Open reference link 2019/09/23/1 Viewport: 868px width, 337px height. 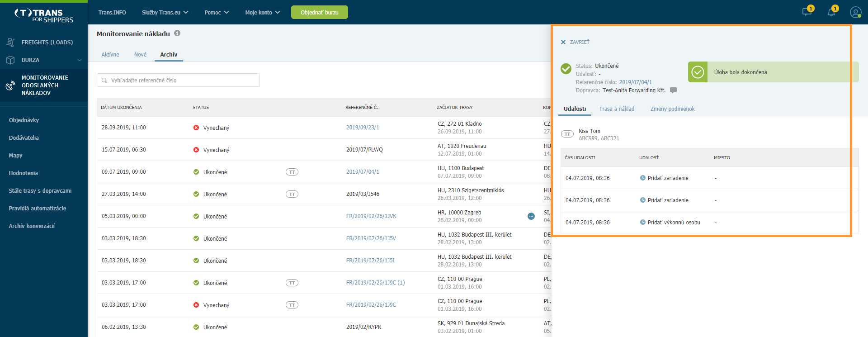click(363, 128)
